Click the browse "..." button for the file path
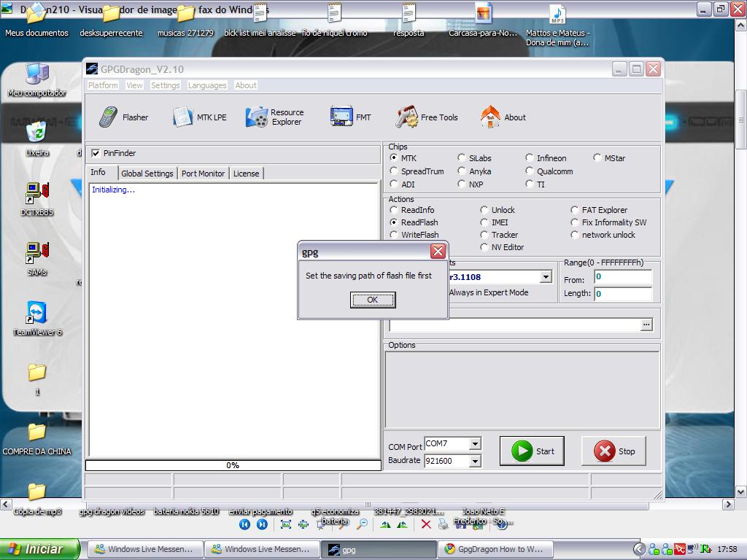 [x=646, y=324]
